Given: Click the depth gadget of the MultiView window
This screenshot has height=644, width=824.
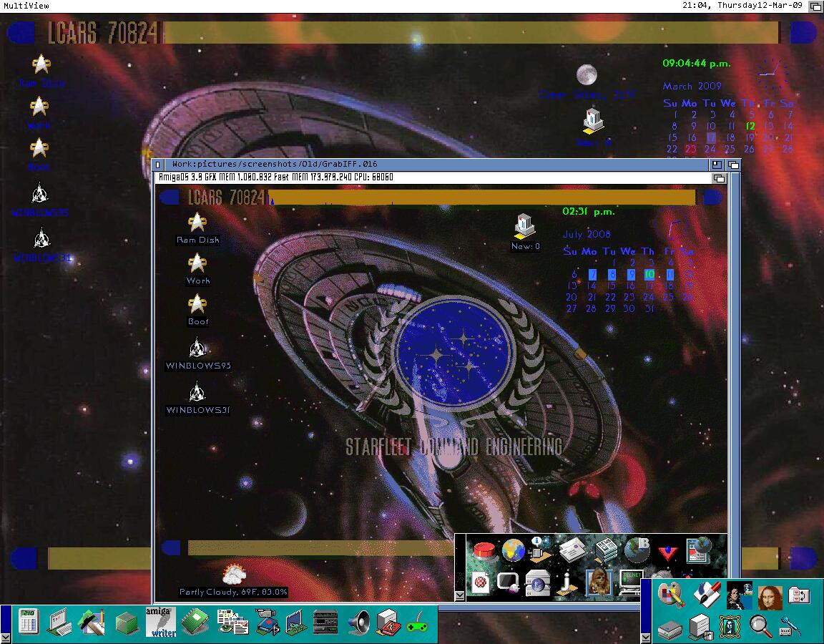Looking at the screenshot, I should (733, 165).
